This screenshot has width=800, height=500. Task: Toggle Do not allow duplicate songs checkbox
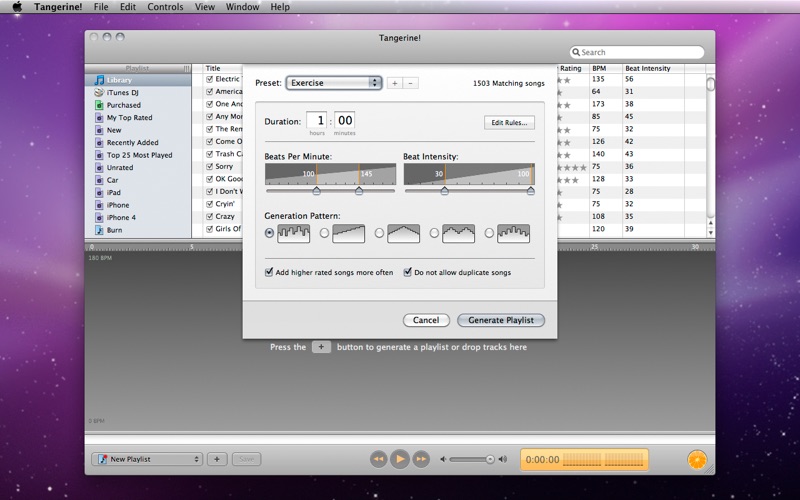click(x=408, y=272)
